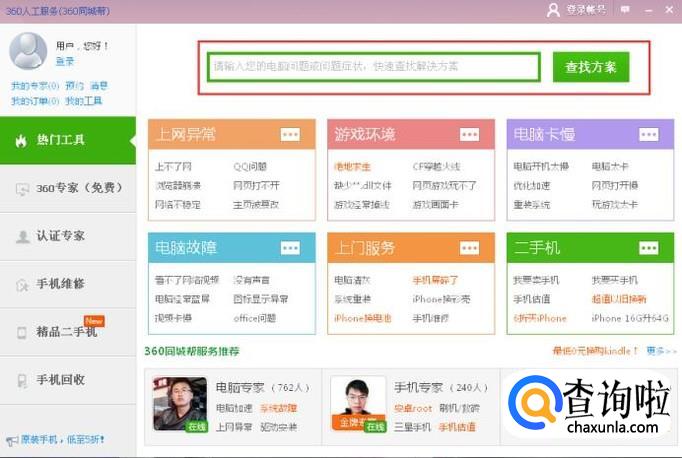
Task: Open the more button on 上门服务 card
Action: coord(469,248)
